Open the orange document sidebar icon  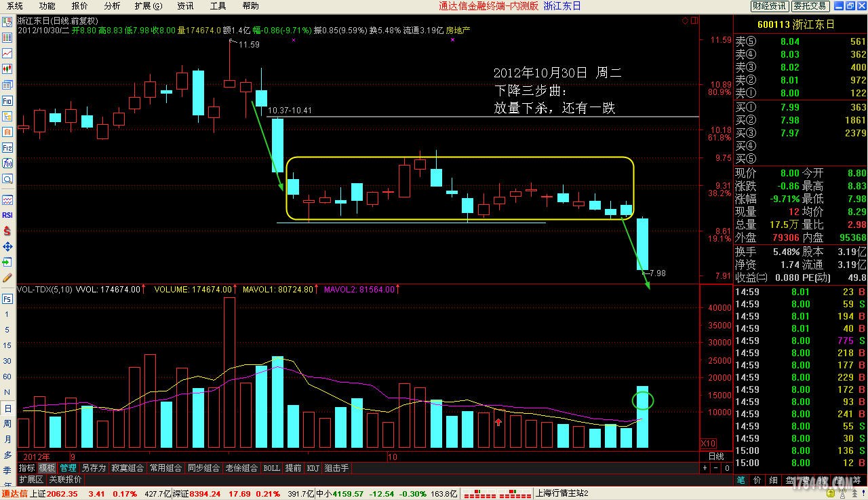(x=7, y=132)
